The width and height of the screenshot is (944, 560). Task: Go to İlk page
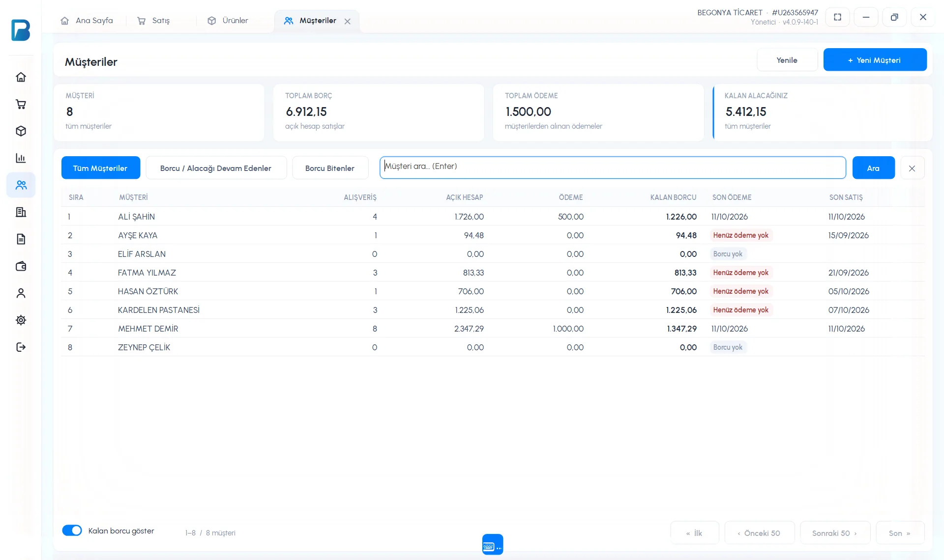tap(695, 533)
